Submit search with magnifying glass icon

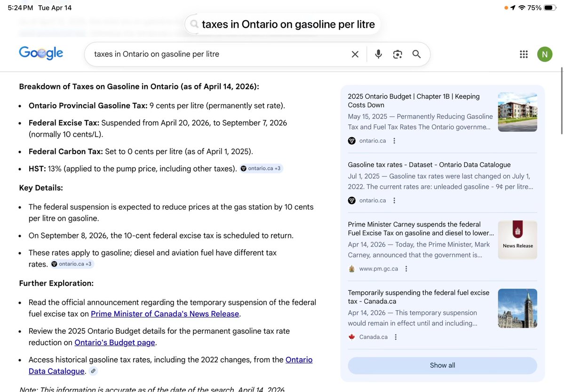click(x=416, y=54)
